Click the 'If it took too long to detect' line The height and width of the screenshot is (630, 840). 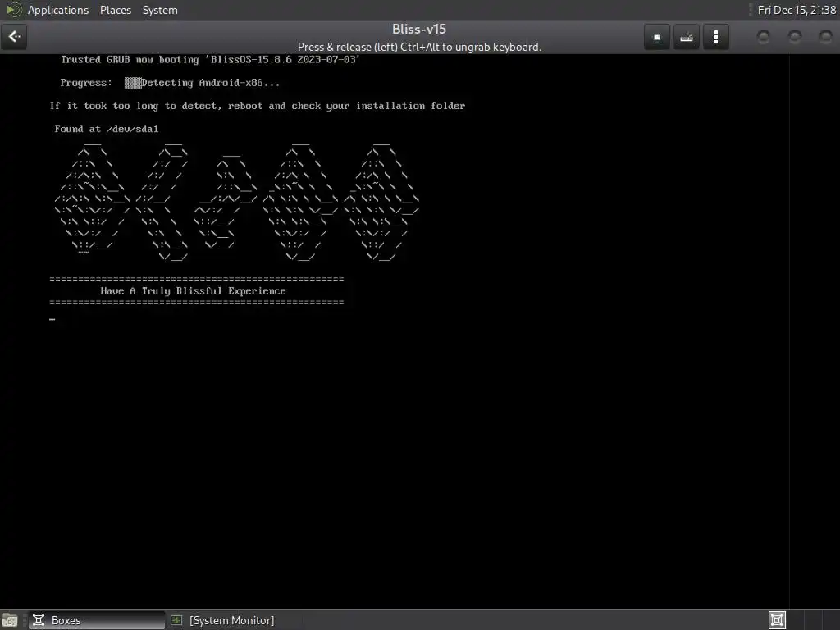[x=257, y=106]
